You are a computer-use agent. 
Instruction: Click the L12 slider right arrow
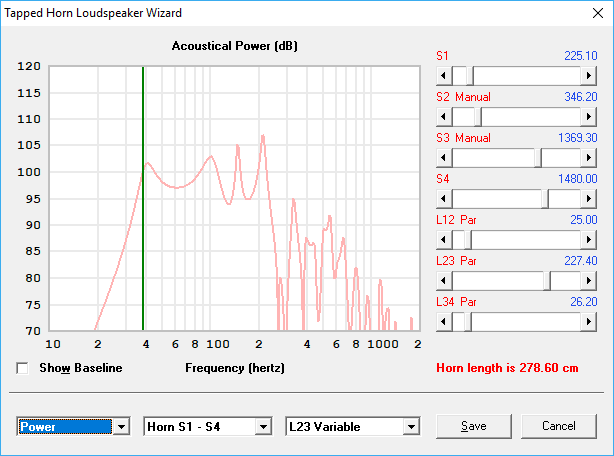coord(589,240)
